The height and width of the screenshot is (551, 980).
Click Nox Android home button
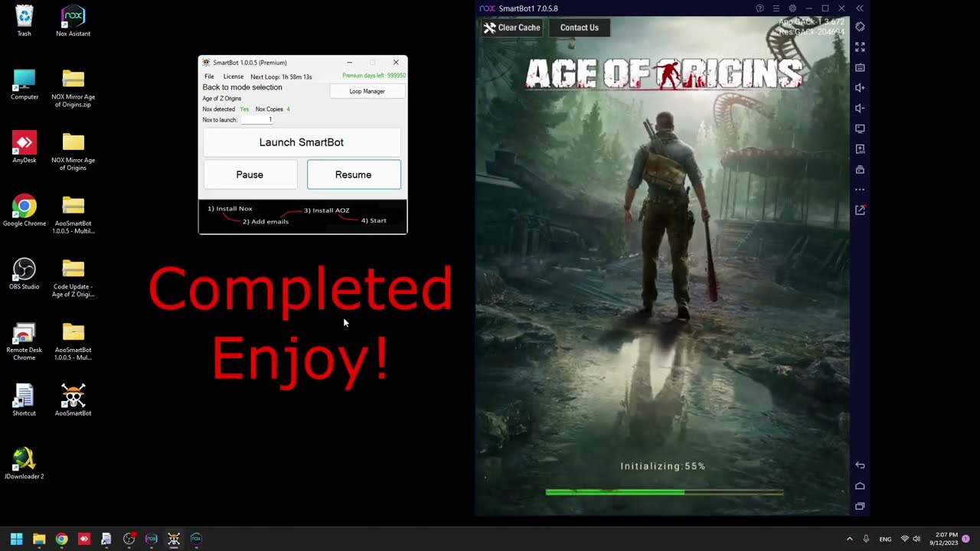tap(860, 486)
